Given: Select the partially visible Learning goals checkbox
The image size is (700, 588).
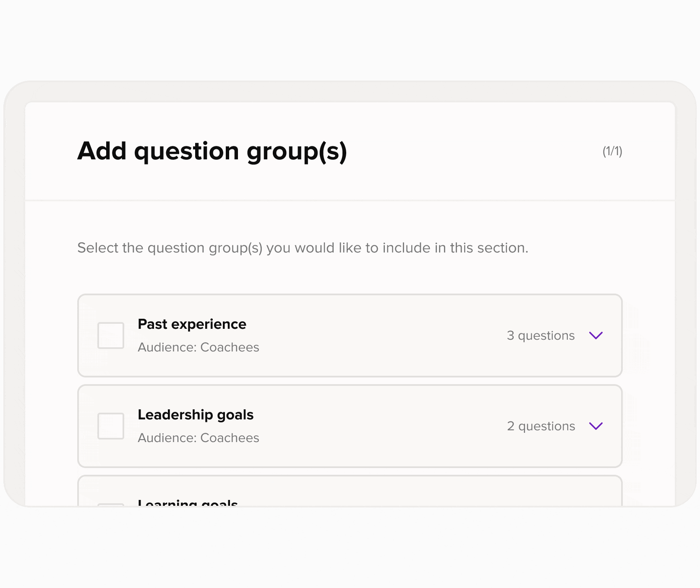Looking at the screenshot, I should (111, 505).
